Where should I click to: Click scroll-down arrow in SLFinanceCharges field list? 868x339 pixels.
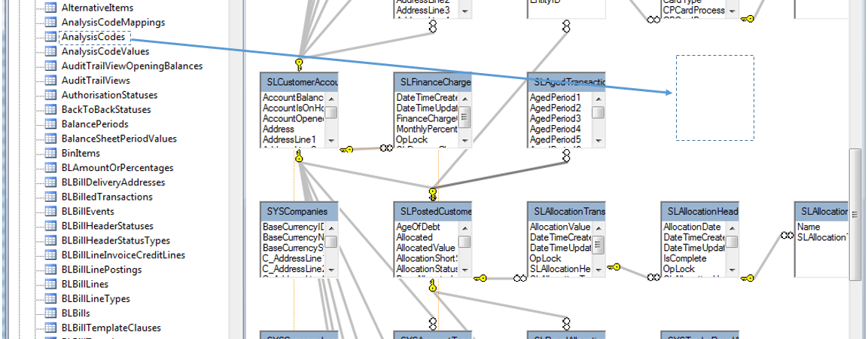465,141
